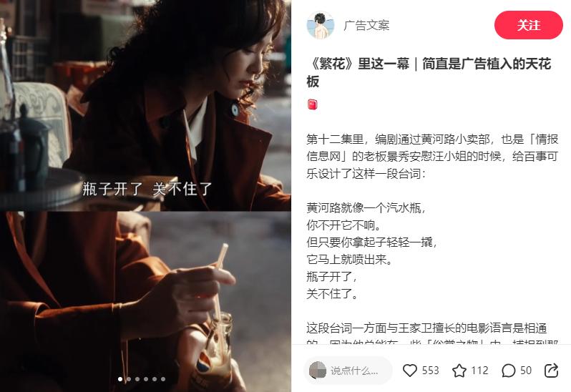Screen dimensions: 571x392
Task: Click the 553 like count
Action: coord(431,371)
